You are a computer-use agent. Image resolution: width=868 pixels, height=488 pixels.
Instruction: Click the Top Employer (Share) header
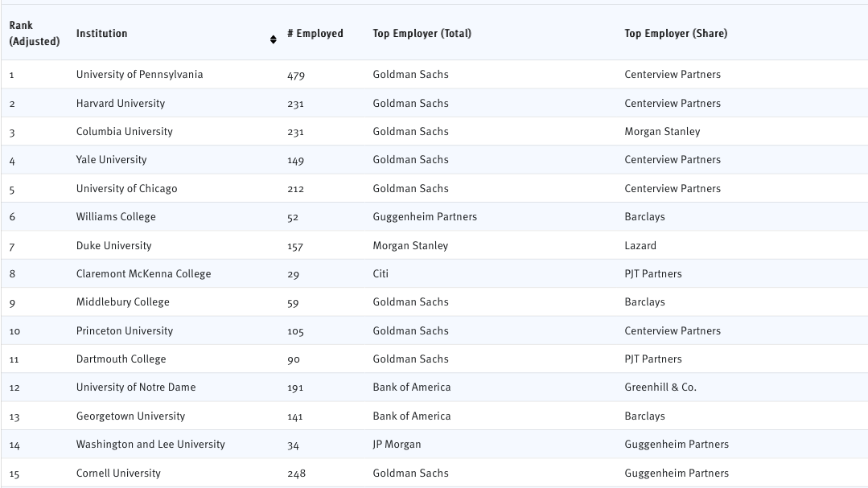[x=676, y=34]
